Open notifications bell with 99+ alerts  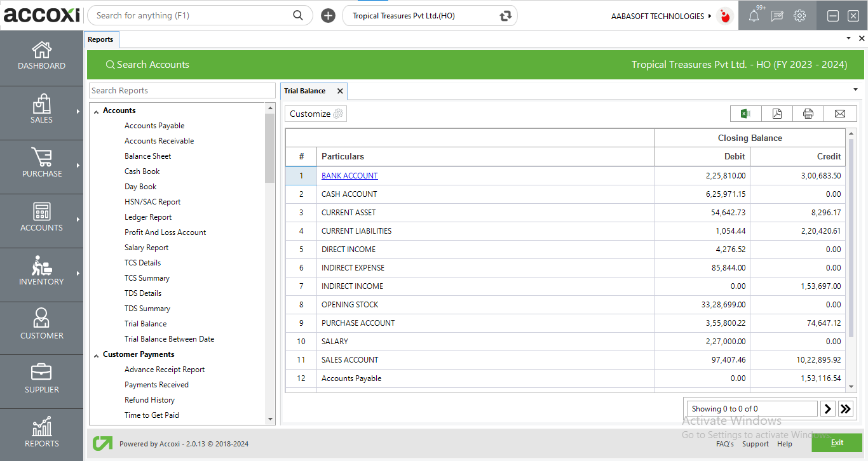[754, 15]
